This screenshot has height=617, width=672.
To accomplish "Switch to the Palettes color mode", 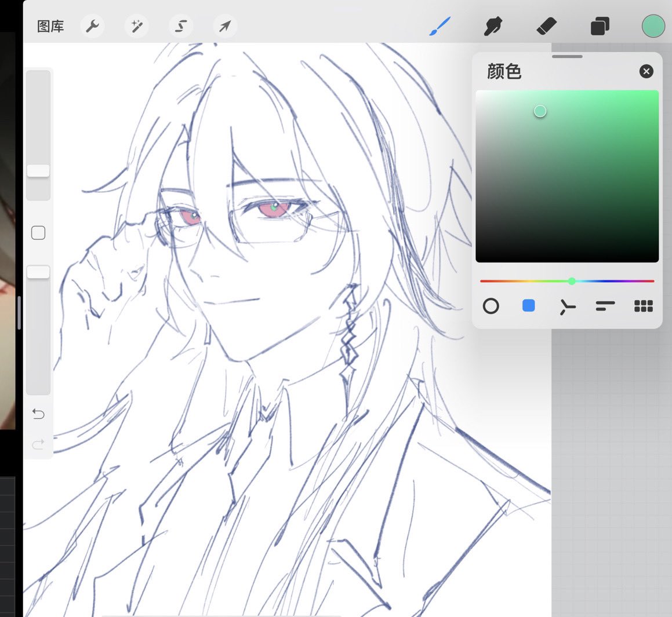I will click(643, 306).
